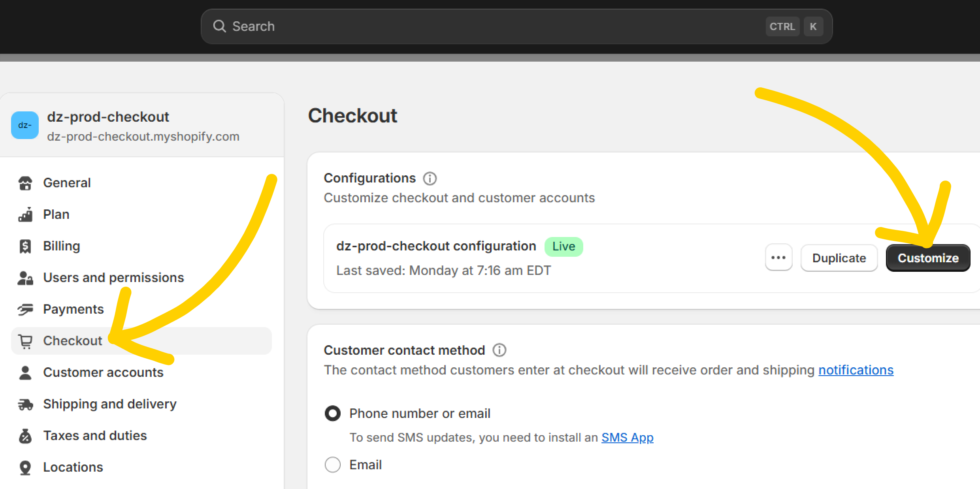Open Taxes and duties settings
The image size is (980, 489).
tap(141, 436)
